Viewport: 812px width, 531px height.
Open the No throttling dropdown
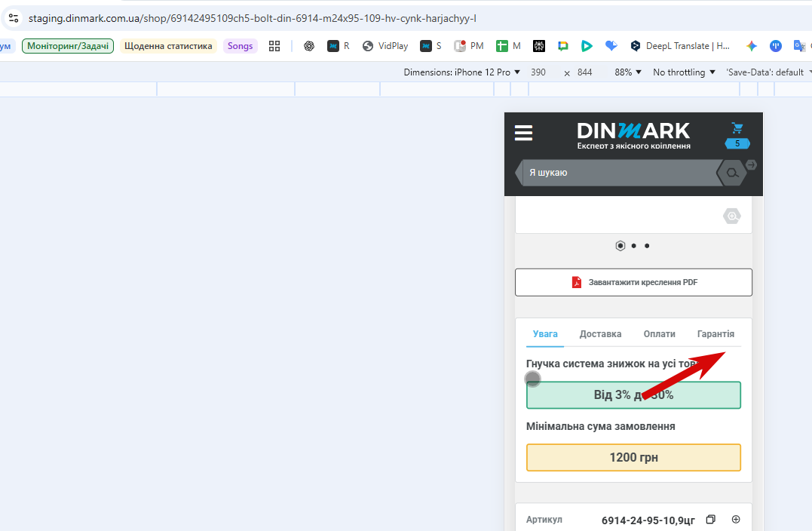(684, 72)
